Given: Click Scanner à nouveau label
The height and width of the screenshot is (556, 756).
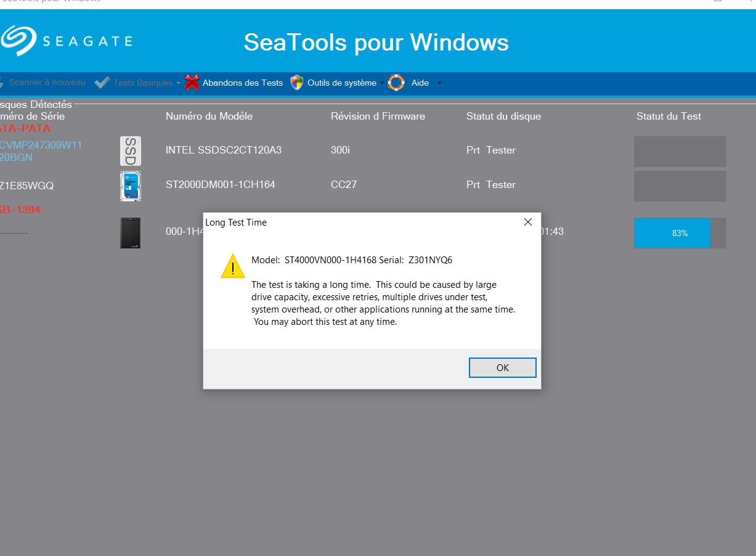Looking at the screenshot, I should coord(47,82).
